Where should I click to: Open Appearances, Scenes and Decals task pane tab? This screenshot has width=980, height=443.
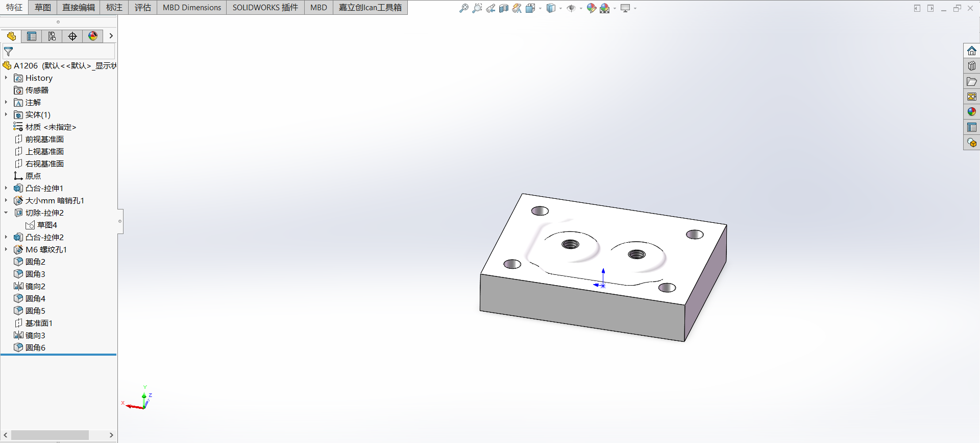point(972,112)
